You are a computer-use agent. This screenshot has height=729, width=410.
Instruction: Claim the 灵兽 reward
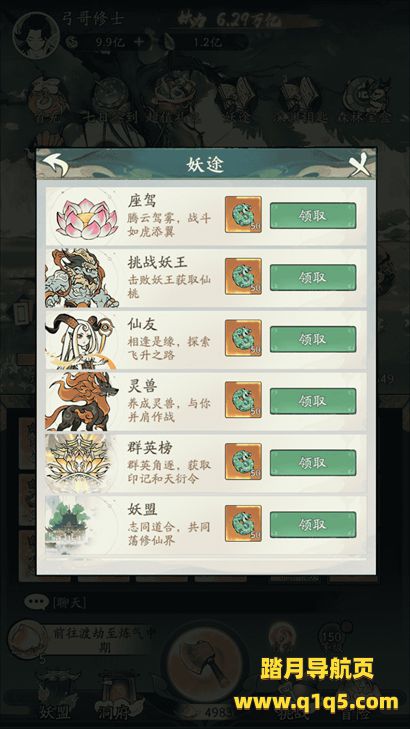(x=313, y=401)
